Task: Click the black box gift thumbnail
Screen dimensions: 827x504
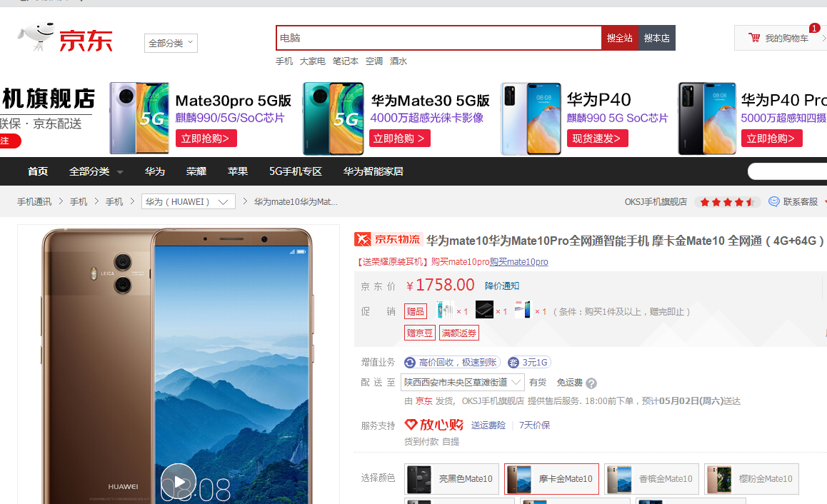Action: pyautogui.click(x=484, y=310)
